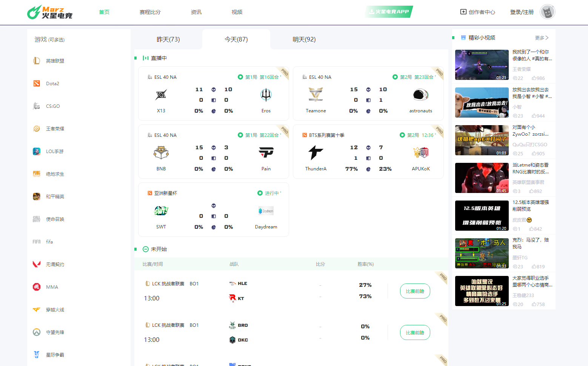
Task: Select the 王者荣耀 game icon
Action: 36,129
